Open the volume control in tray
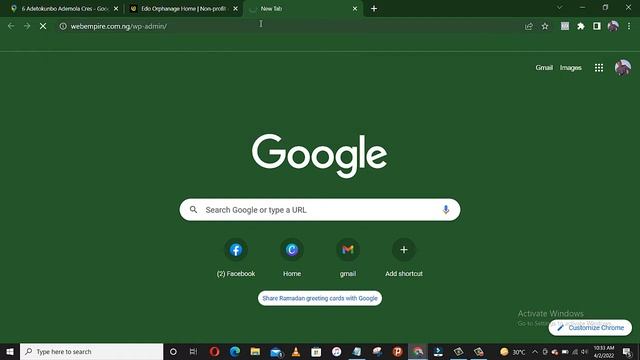Viewport: 640px width, 360px height. pyautogui.click(x=584, y=351)
